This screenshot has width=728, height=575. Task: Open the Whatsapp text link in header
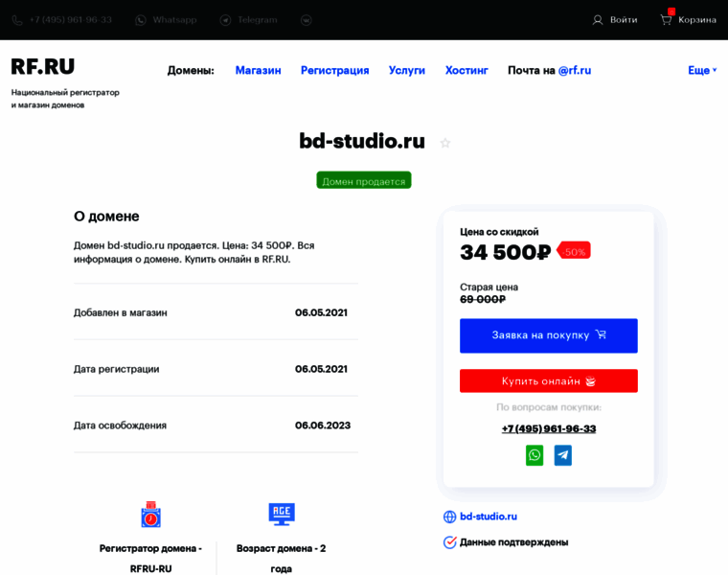coord(174,20)
